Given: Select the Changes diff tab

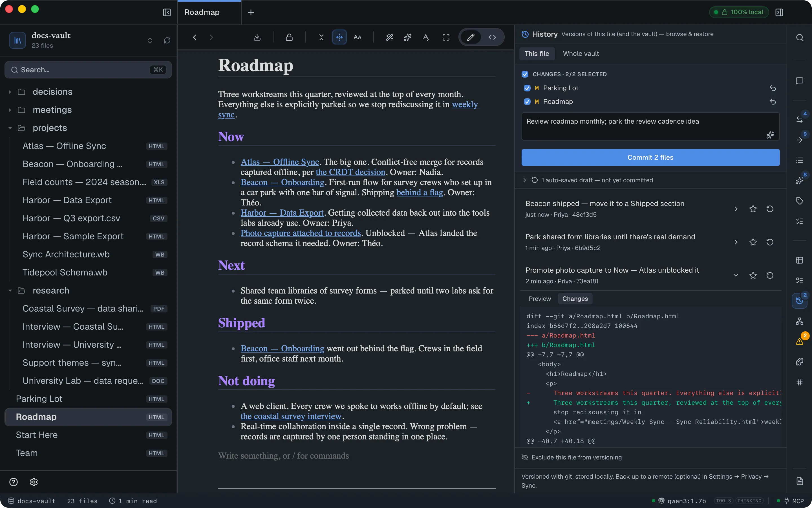Looking at the screenshot, I should (575, 299).
